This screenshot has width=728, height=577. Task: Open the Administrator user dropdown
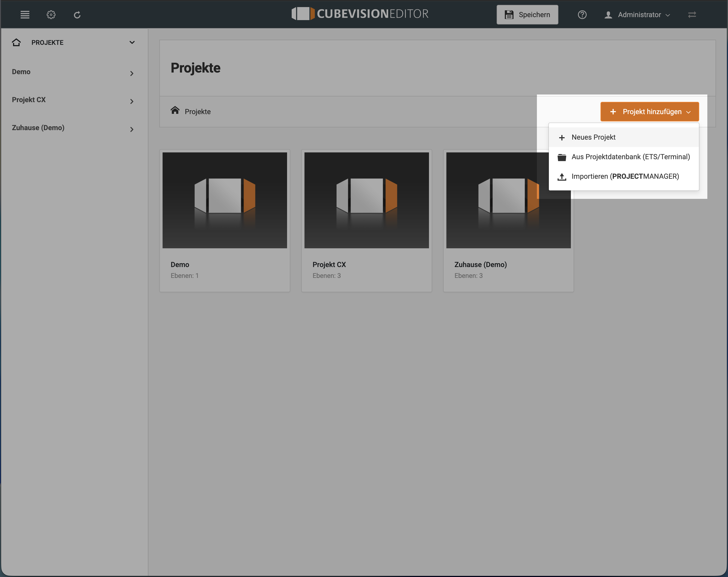click(637, 15)
